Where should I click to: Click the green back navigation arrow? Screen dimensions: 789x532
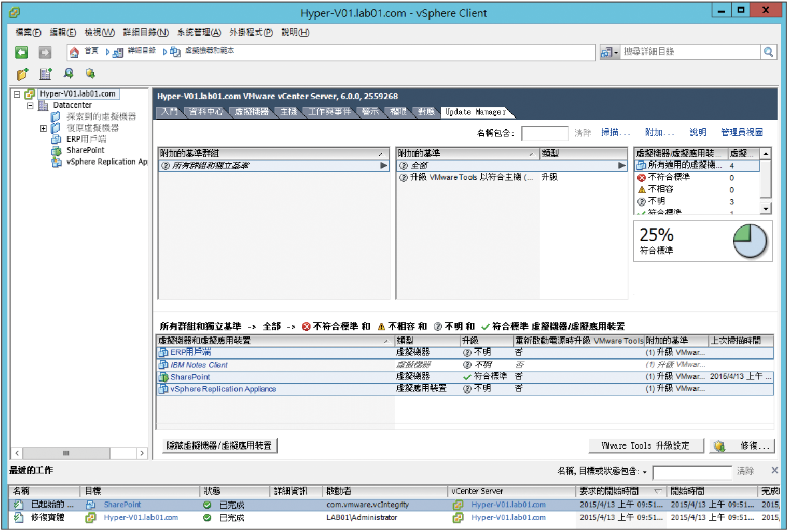click(x=21, y=52)
